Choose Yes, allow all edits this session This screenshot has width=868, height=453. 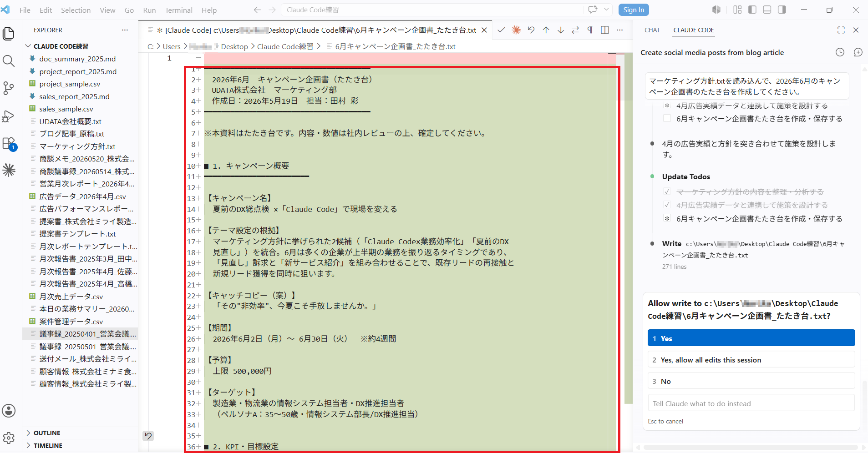(x=751, y=359)
